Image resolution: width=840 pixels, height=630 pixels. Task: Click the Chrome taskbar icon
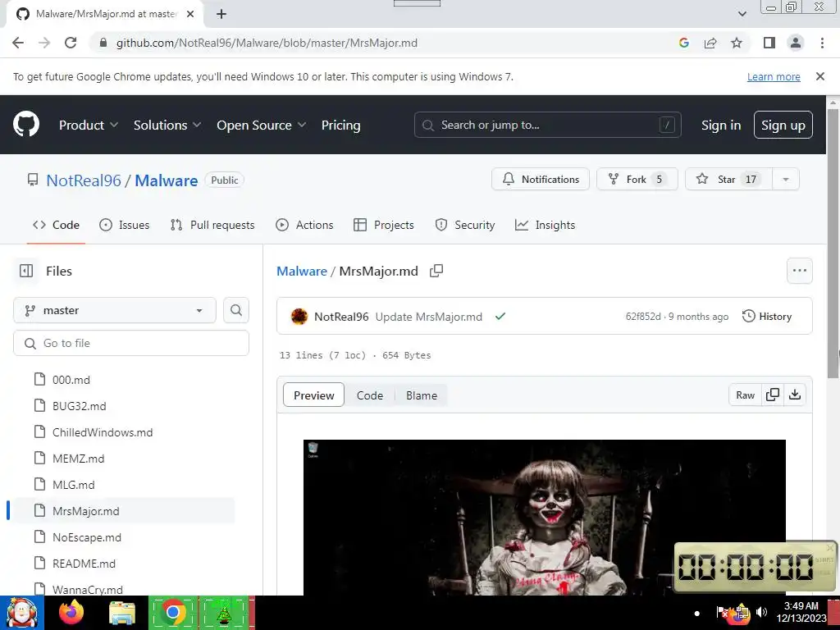coord(172,612)
